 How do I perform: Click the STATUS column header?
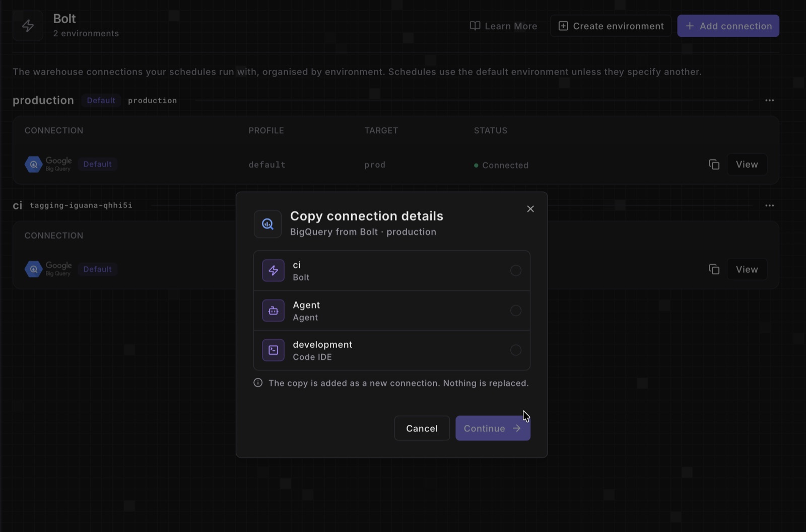pos(490,130)
